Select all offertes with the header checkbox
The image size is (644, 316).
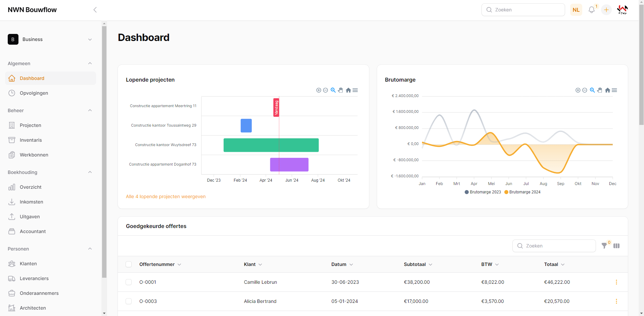129,264
